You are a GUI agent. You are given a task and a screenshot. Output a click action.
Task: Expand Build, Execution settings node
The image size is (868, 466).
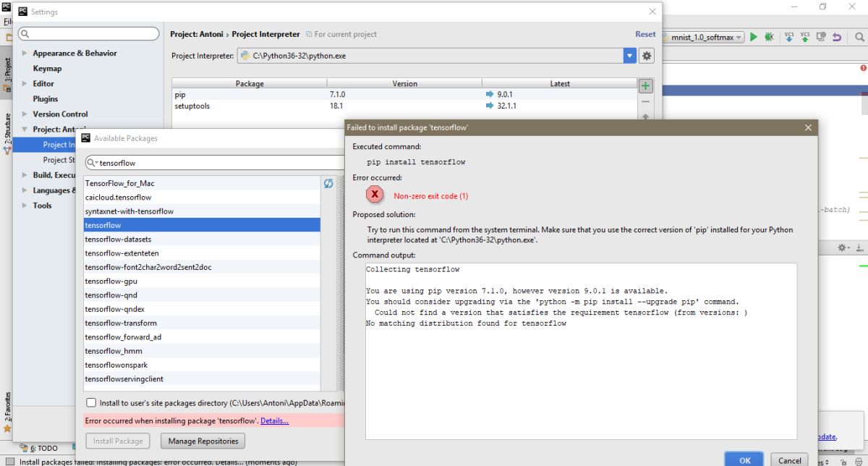click(x=25, y=174)
